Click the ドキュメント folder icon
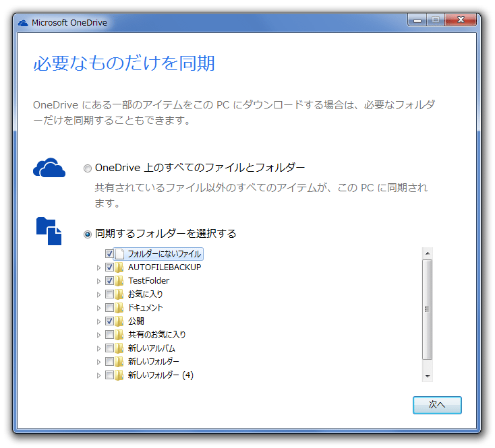 119,307
